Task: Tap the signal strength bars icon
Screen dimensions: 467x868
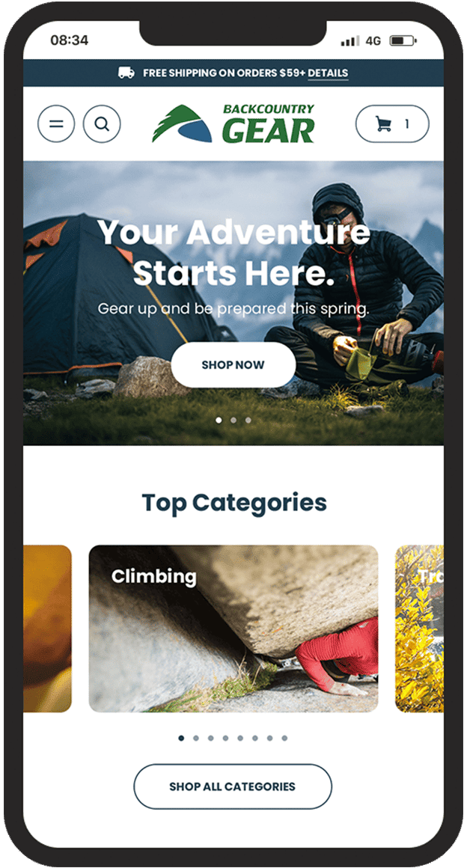Action: 350,41
